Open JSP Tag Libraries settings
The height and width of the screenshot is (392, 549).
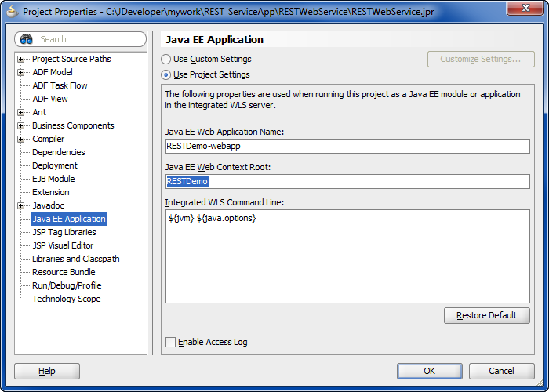click(64, 232)
